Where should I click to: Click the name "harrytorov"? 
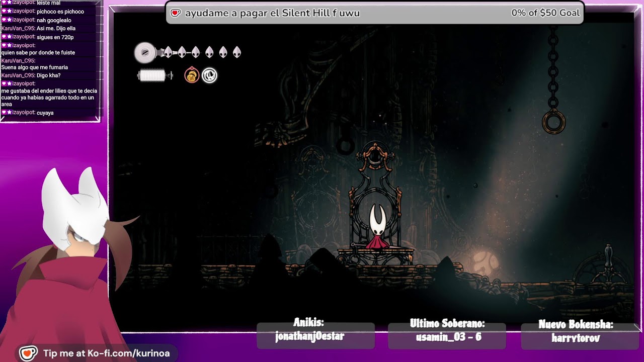[576, 338]
